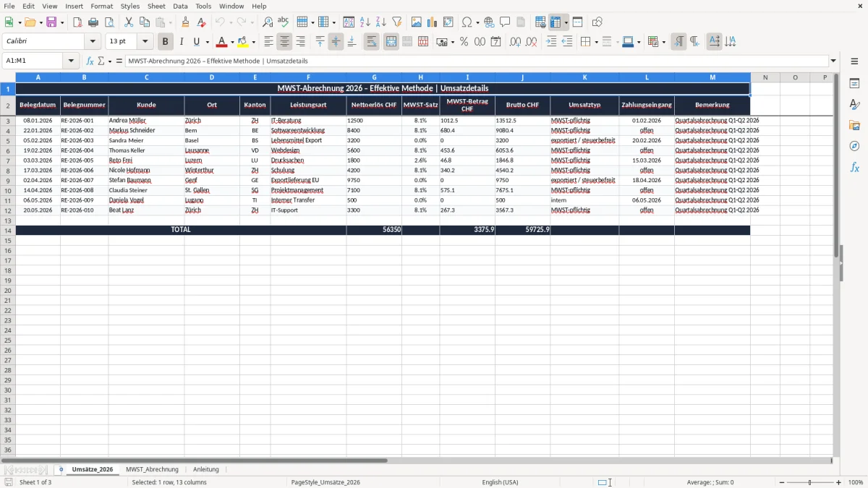The image size is (868, 488).
Task: Open the Sheet menu
Action: (156, 6)
